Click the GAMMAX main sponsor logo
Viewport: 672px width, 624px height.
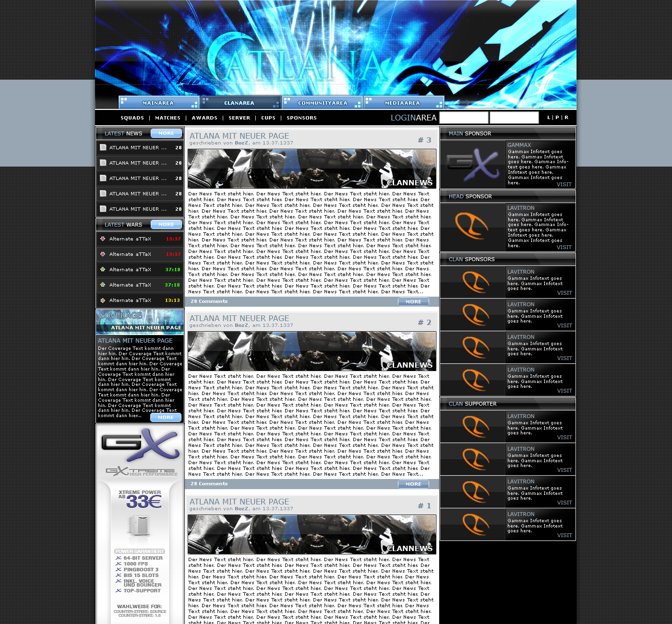[473, 164]
